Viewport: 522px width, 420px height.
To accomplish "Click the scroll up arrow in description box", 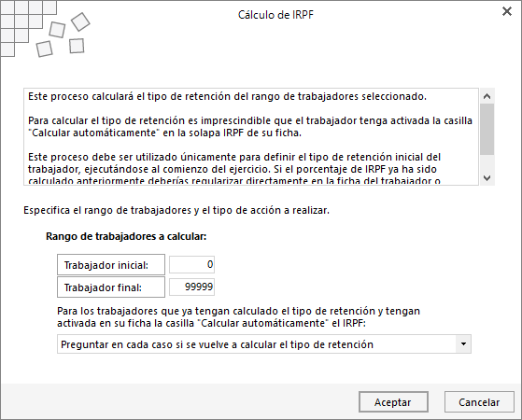I will pos(487,96).
